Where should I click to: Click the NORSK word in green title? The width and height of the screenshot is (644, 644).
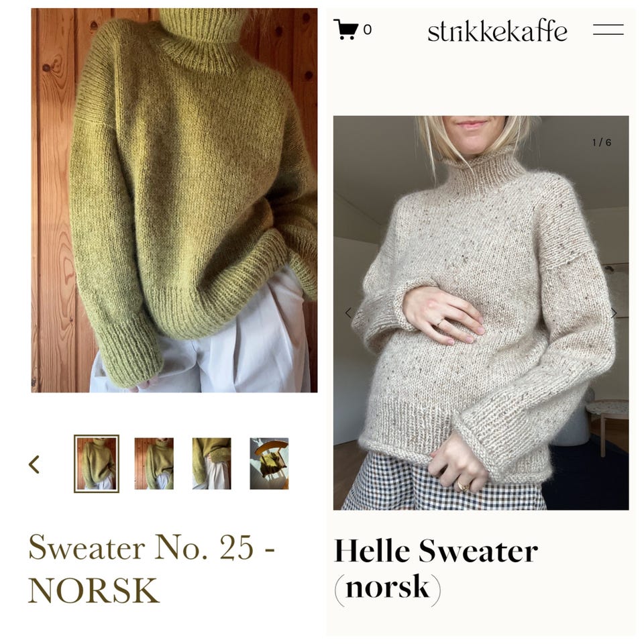pos(94,590)
